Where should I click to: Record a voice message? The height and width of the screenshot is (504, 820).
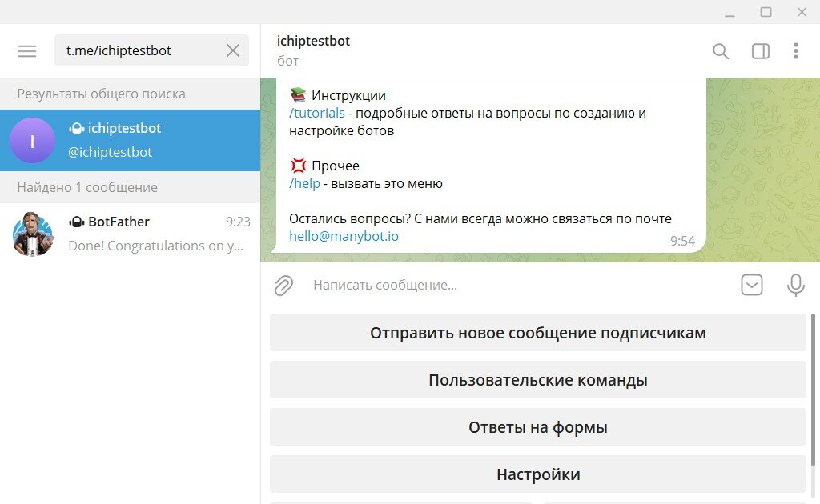point(795,285)
